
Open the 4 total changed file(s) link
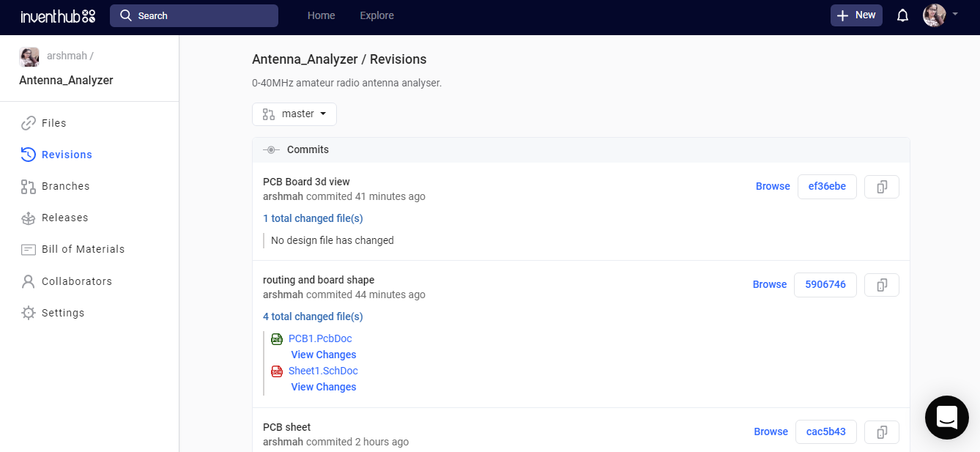313,316
